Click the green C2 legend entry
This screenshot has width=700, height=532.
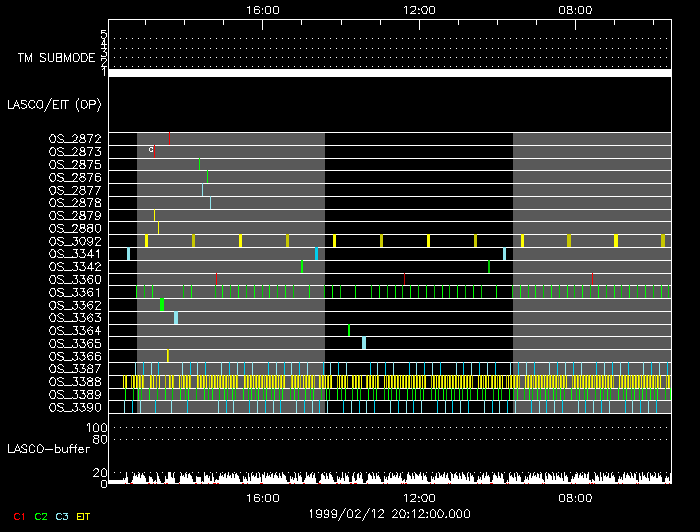[41, 516]
